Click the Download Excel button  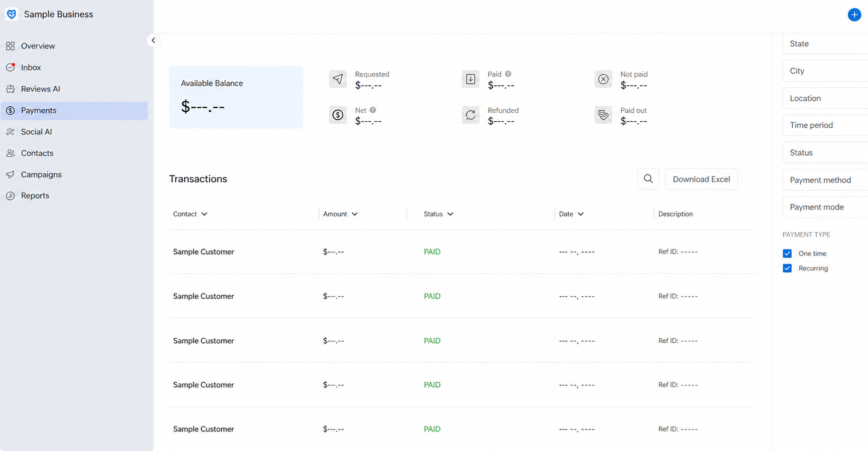[701, 179]
